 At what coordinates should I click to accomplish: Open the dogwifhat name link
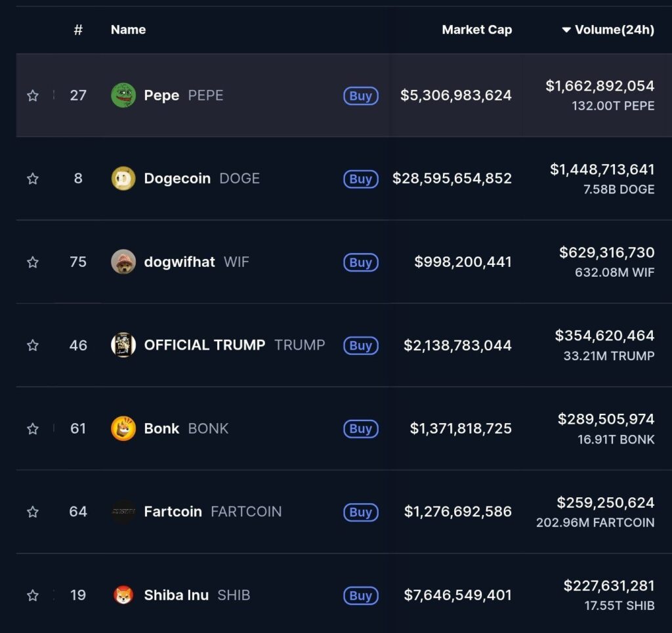click(x=180, y=262)
